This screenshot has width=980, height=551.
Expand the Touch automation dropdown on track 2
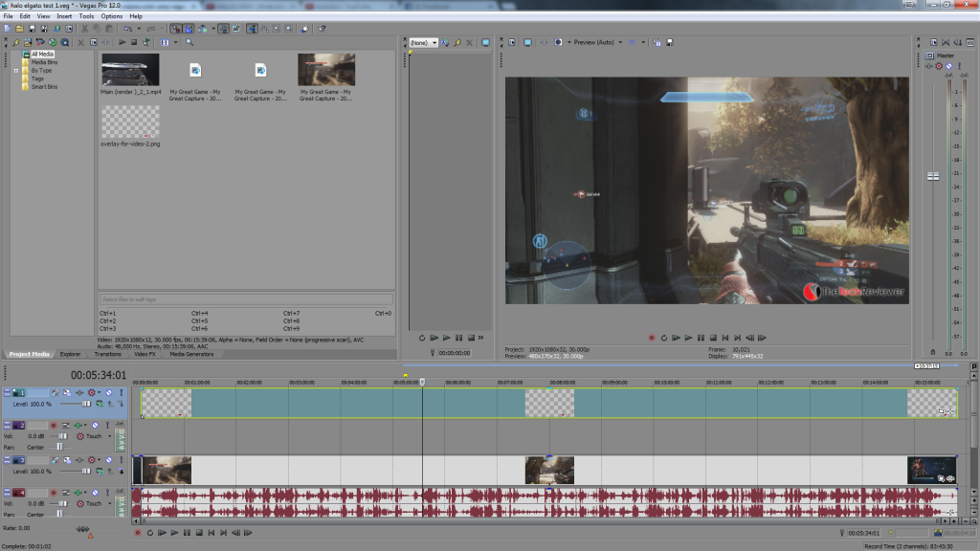(x=110, y=436)
